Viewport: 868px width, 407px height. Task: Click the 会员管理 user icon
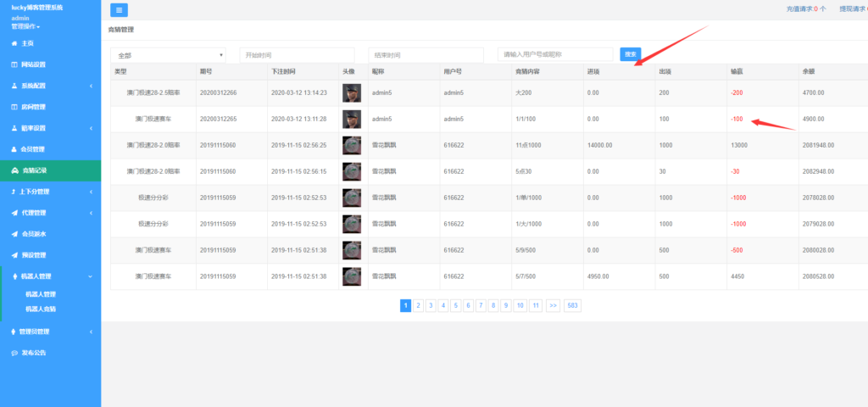click(14, 149)
